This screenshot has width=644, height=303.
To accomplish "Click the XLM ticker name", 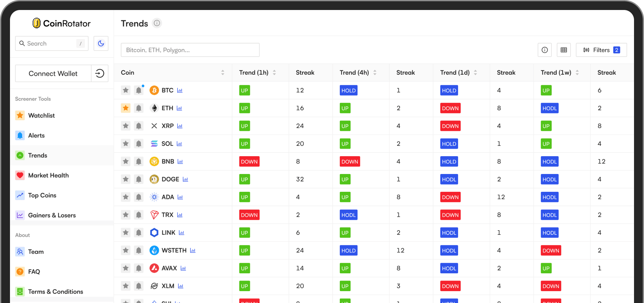I will pos(168,286).
